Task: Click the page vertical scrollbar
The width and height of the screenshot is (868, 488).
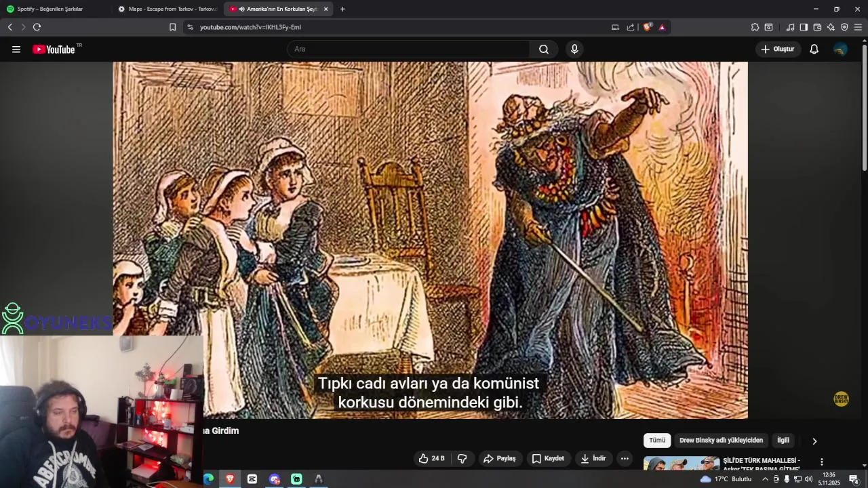Action: click(x=865, y=108)
